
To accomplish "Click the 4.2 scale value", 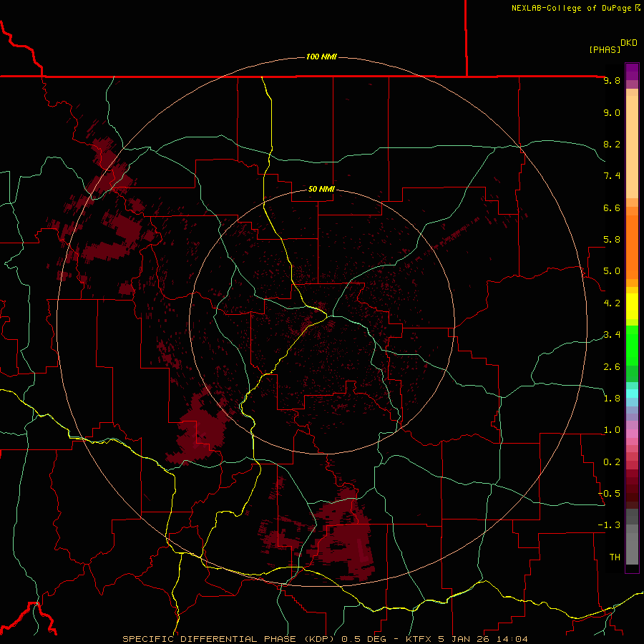I will point(612,303).
